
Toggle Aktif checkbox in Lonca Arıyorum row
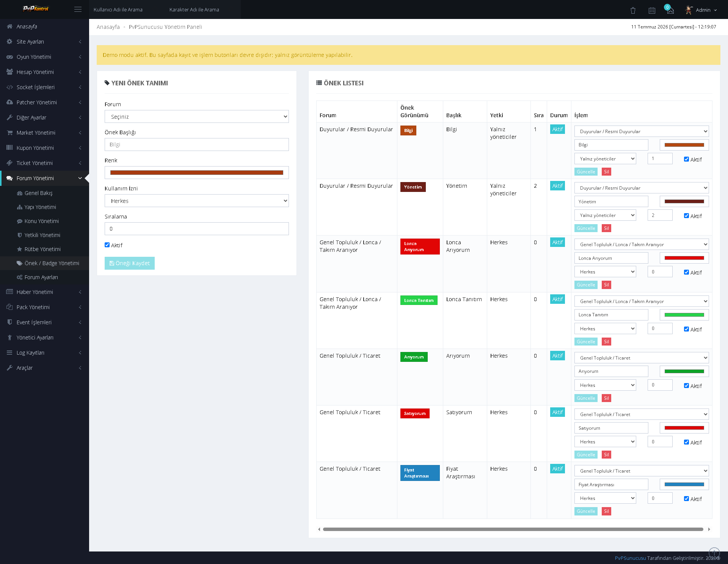coord(686,272)
